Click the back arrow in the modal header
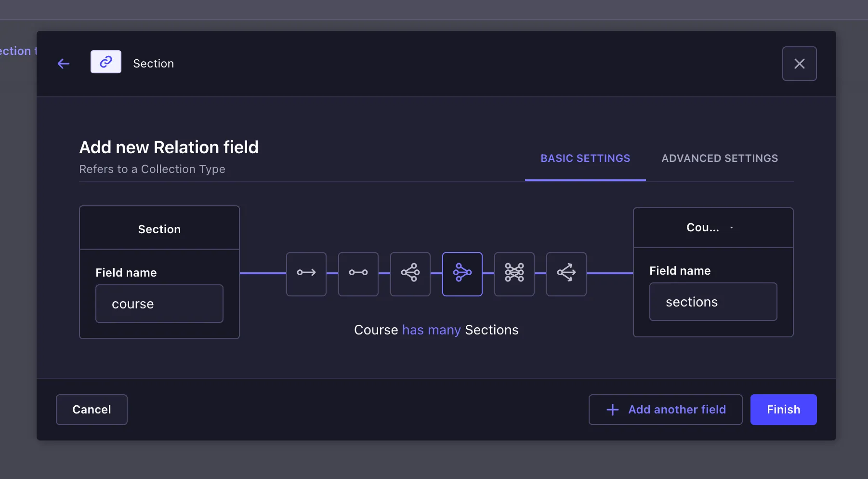Screen dimensions: 868x479 [64, 64]
